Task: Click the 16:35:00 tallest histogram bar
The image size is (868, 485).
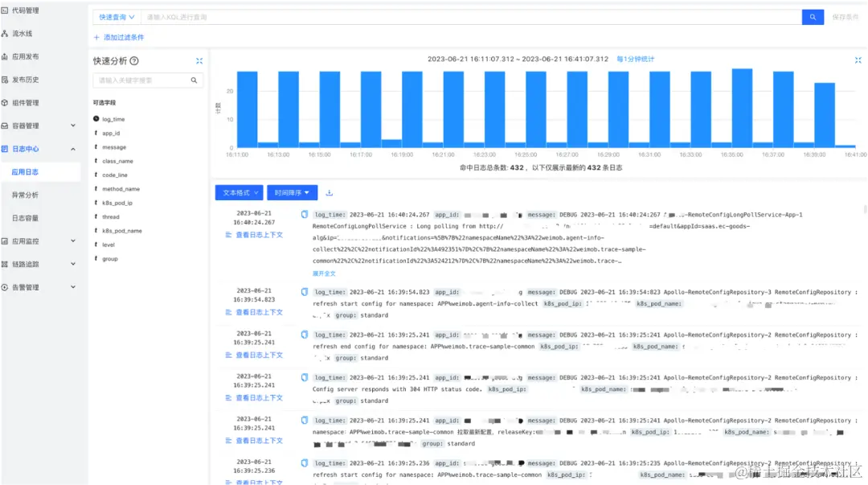Action: tap(742, 109)
